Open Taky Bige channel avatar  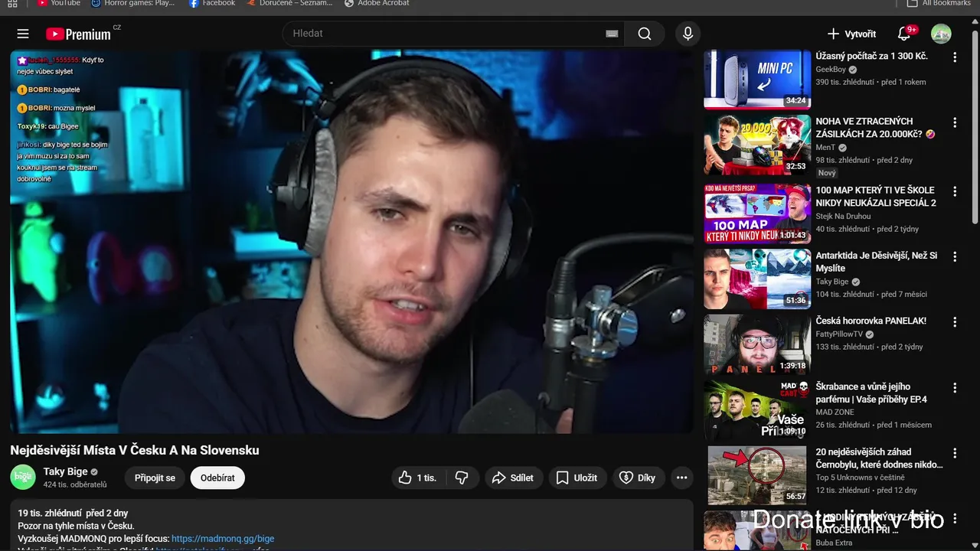click(x=23, y=477)
